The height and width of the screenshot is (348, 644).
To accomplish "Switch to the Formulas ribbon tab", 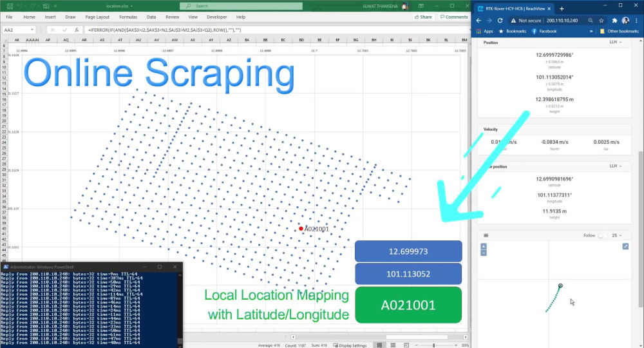I will 128,17.
